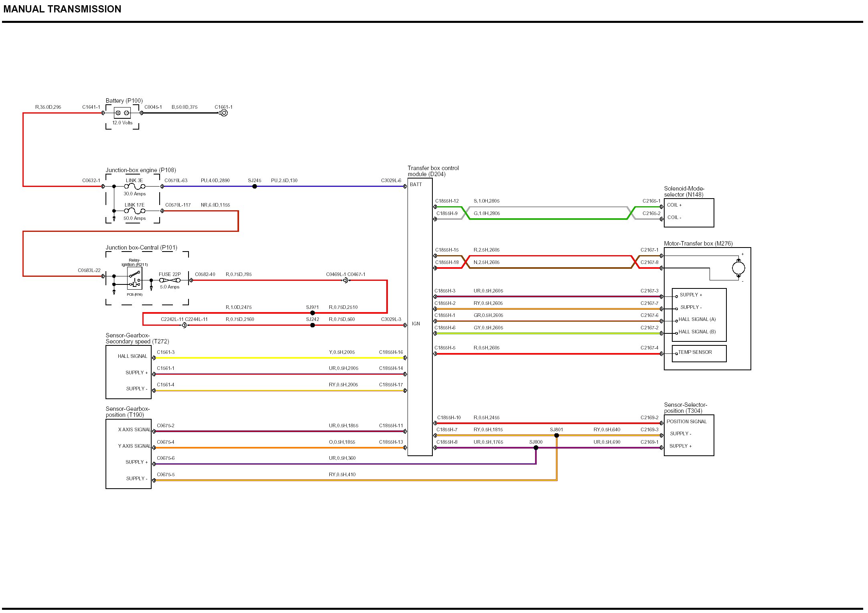The width and height of the screenshot is (868, 613).
Task: Click the SJ800 splice junction dot
Action: point(536,448)
